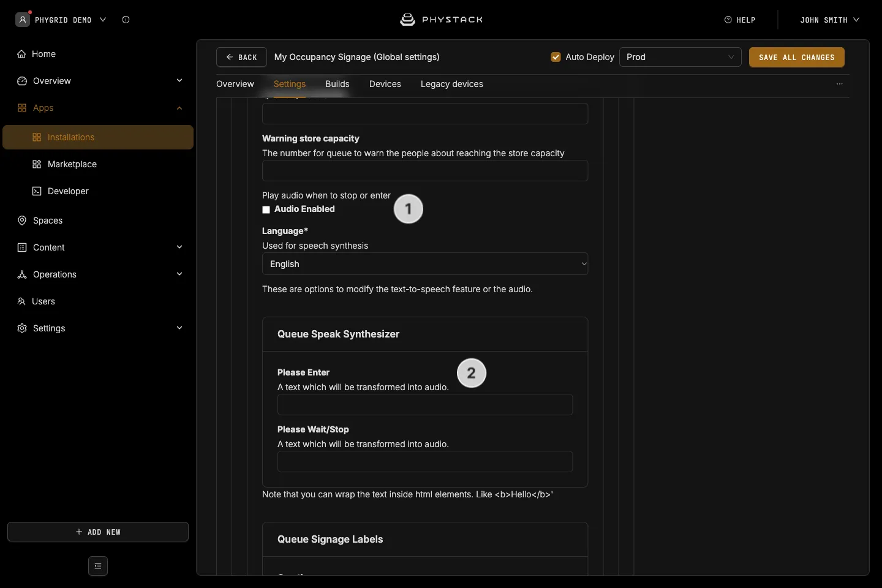Switch to the Builds tab
The image size is (882, 588).
click(x=337, y=84)
